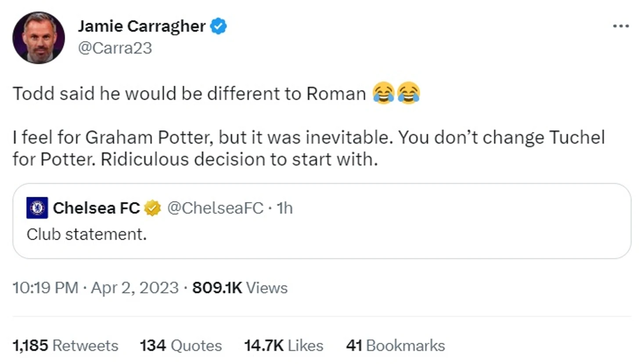Screen dimensions: 641x364
Task: Open Jamie Carragher's profile picture
Action: tap(39, 38)
